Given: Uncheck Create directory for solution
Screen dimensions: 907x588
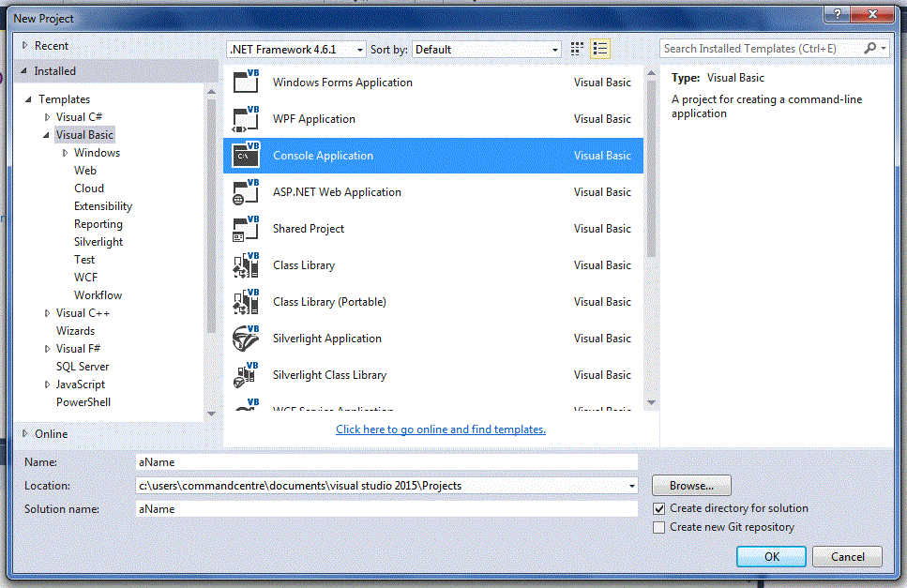Looking at the screenshot, I should click(659, 510).
